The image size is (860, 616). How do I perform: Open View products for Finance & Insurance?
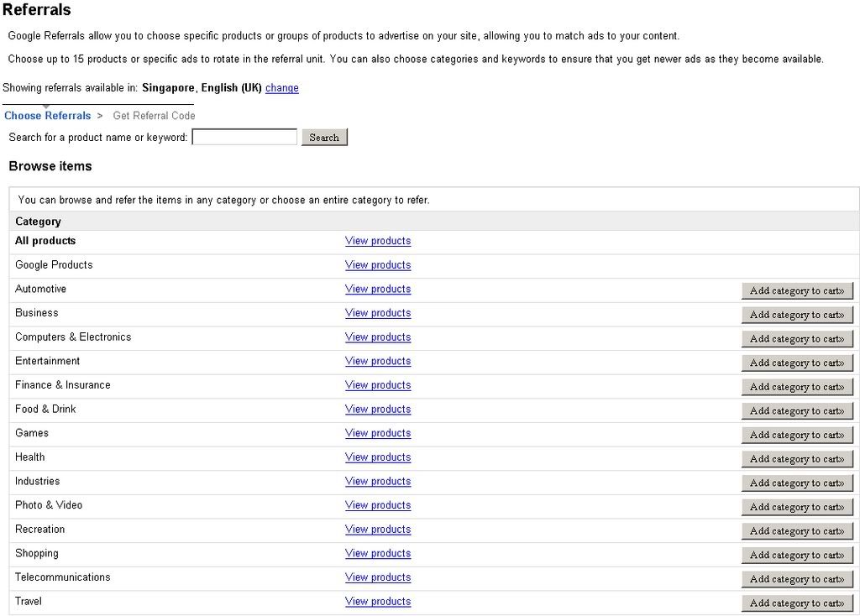tap(378, 385)
